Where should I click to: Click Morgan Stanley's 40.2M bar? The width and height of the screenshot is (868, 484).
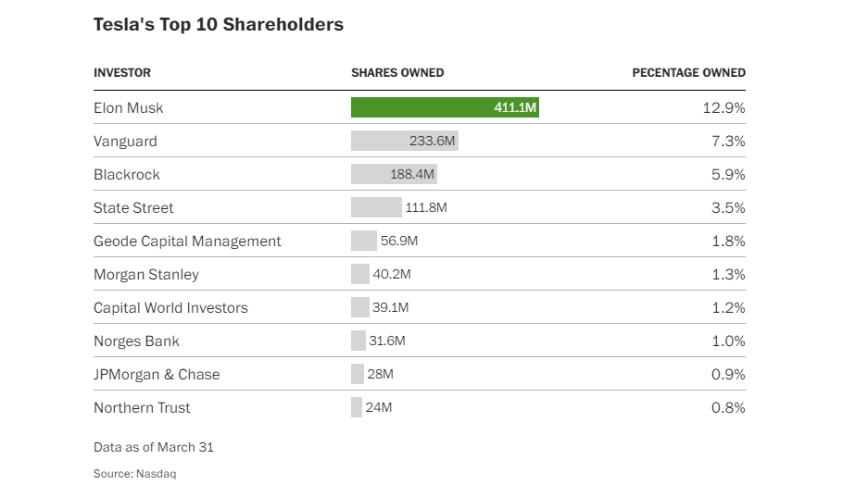coord(360,274)
